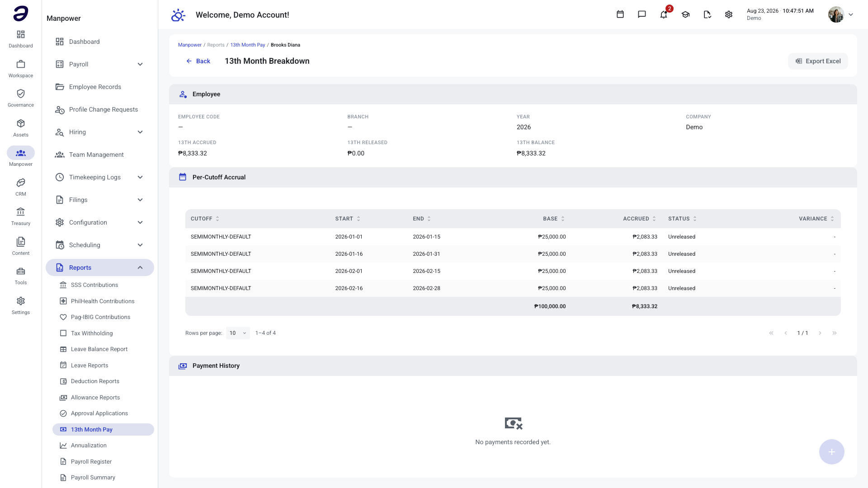868x488 pixels.
Task: Expand the Scheduling menu
Action: tap(100, 245)
